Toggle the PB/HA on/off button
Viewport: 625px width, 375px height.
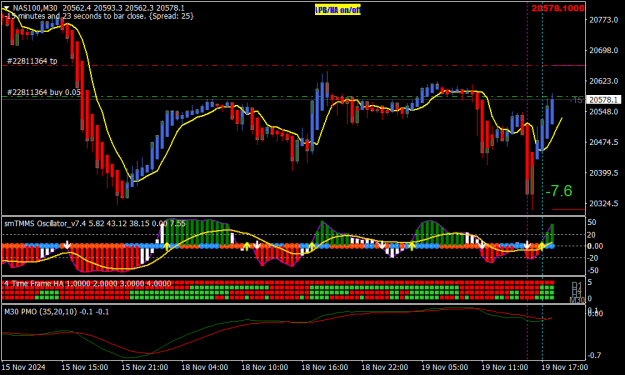[x=338, y=10]
